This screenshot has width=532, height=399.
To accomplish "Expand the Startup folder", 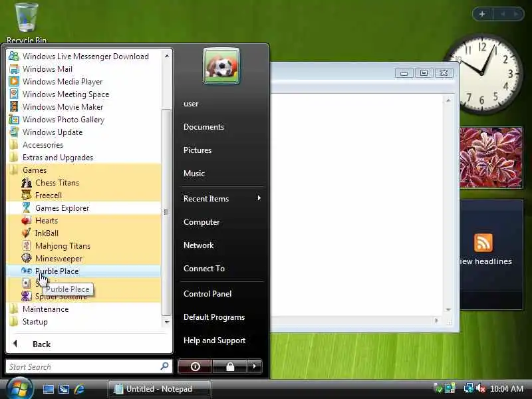I will point(84,322).
